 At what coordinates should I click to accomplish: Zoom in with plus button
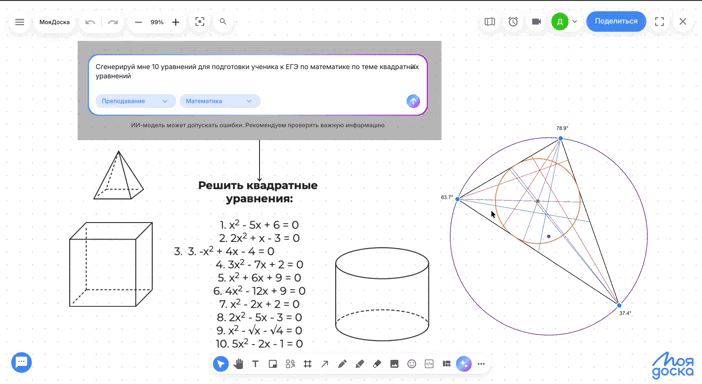176,22
